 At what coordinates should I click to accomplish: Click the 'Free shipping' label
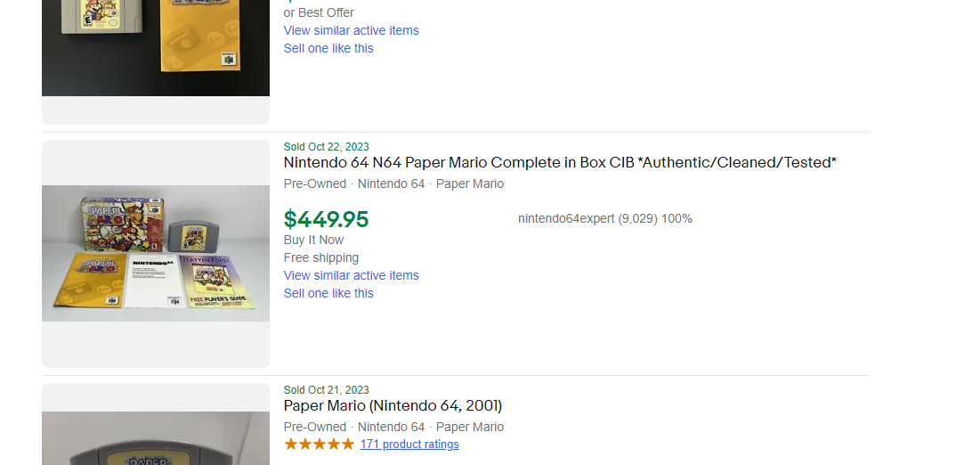[x=321, y=257]
